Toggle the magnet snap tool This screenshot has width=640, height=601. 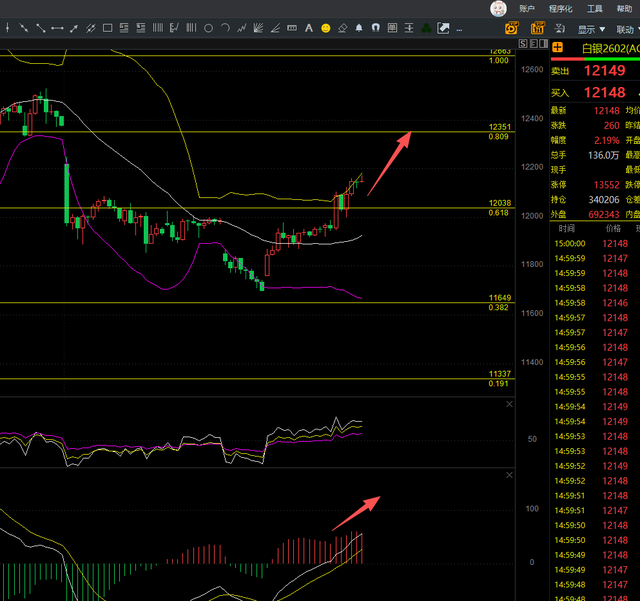point(376,28)
